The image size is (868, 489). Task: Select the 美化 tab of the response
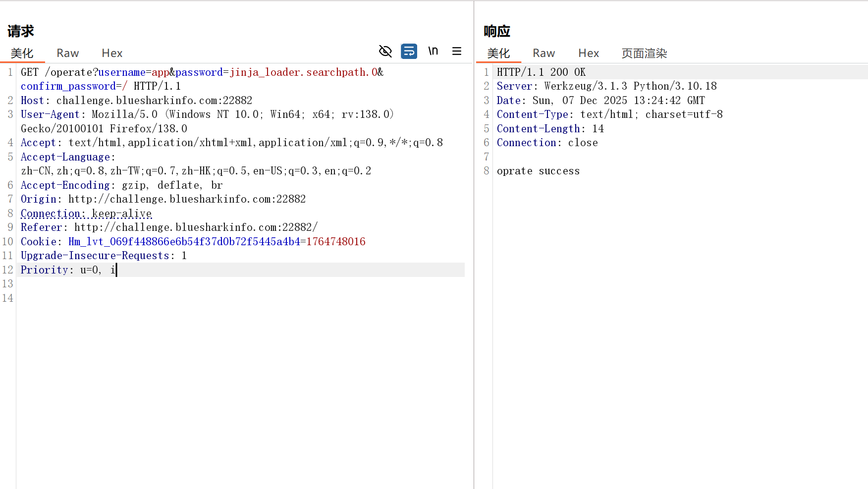(498, 53)
